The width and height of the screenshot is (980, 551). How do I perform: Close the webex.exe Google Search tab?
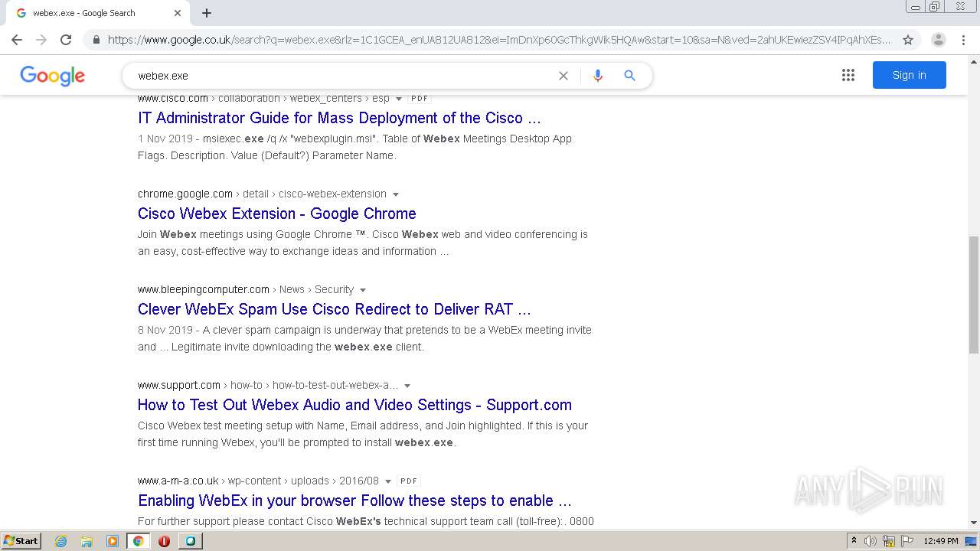tap(178, 13)
